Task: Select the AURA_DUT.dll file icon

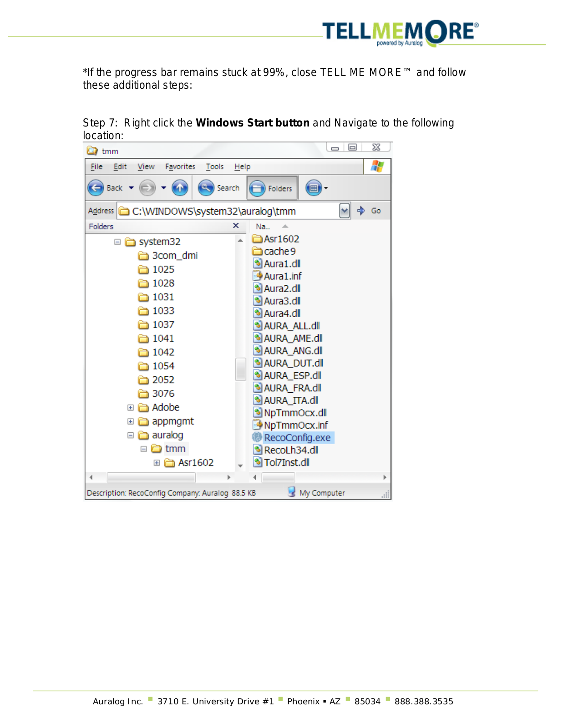Action: click(x=258, y=363)
